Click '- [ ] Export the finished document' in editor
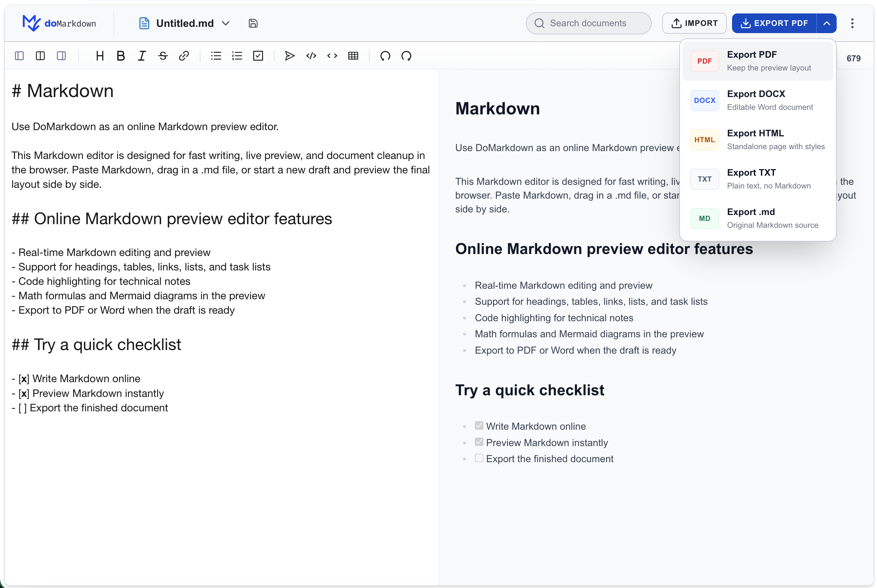The image size is (877, 588). (x=90, y=408)
